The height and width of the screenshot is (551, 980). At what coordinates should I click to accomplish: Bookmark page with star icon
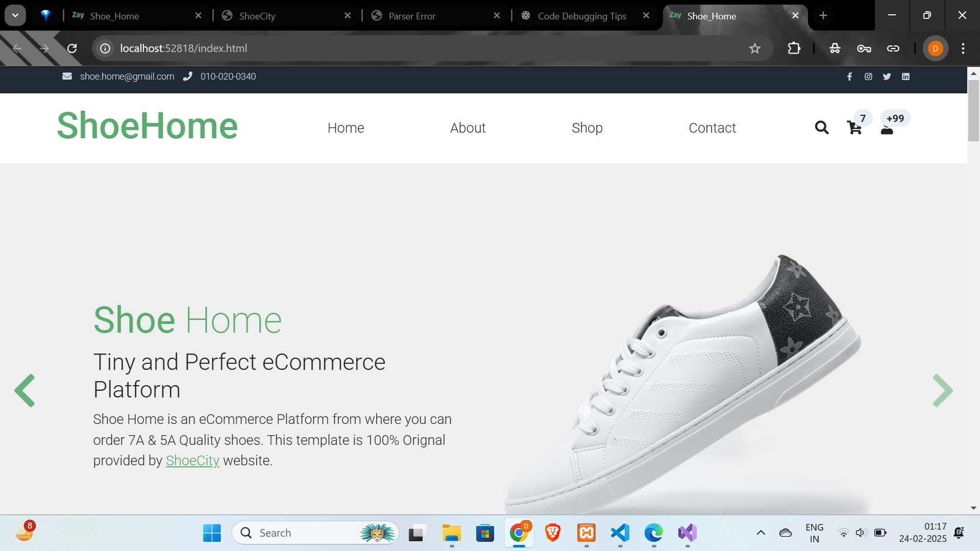pos(754,48)
